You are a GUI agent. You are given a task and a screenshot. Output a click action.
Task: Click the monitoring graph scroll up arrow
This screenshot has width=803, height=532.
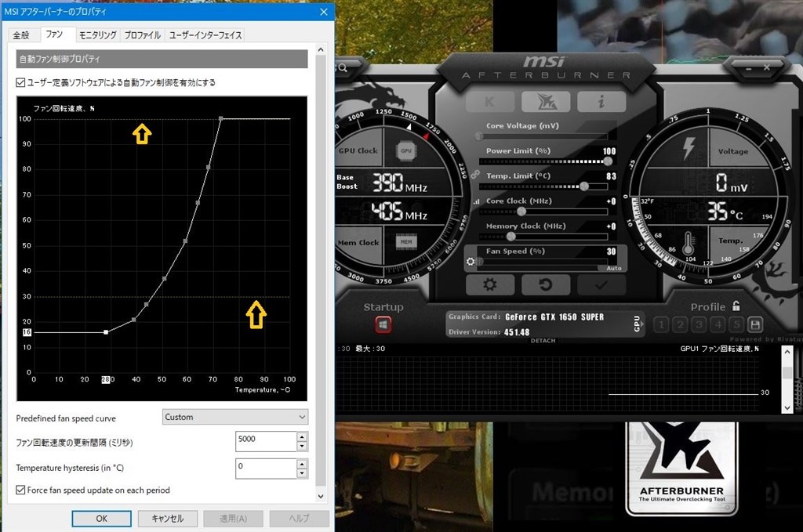(x=787, y=352)
